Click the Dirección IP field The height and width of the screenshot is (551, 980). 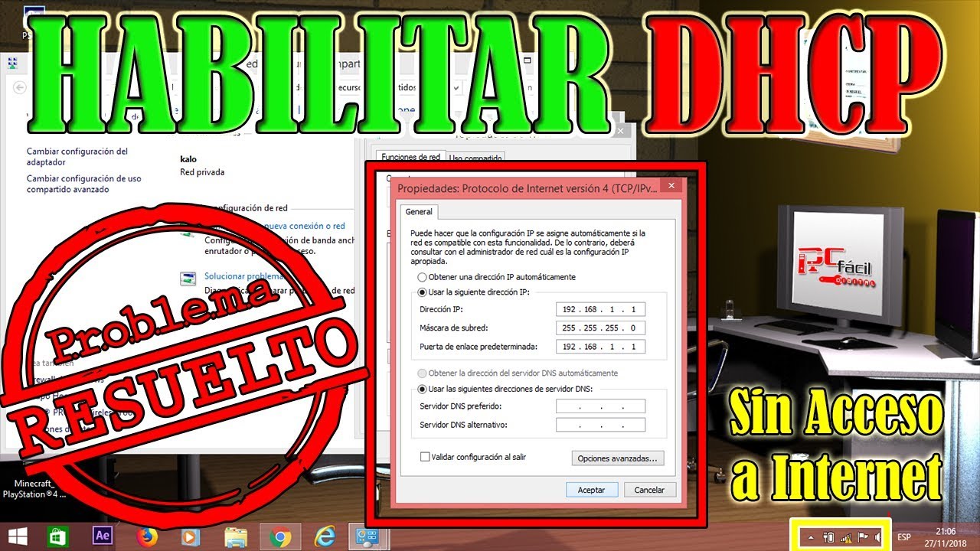pos(601,309)
